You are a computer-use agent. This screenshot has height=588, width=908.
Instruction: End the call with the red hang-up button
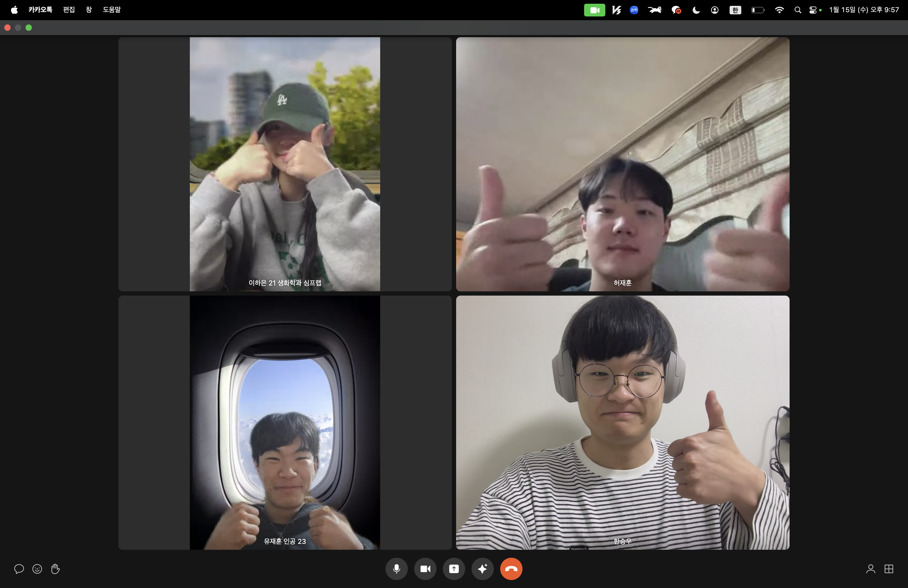tap(511, 569)
